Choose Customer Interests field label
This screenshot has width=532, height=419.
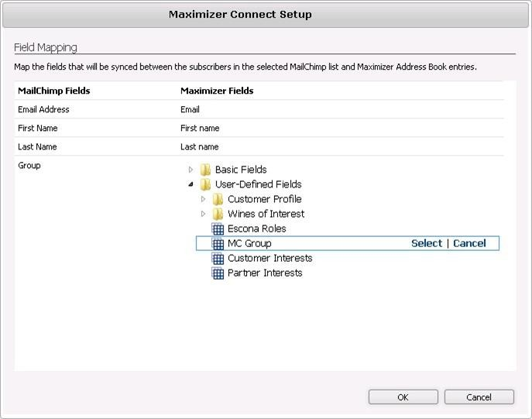[x=270, y=258]
